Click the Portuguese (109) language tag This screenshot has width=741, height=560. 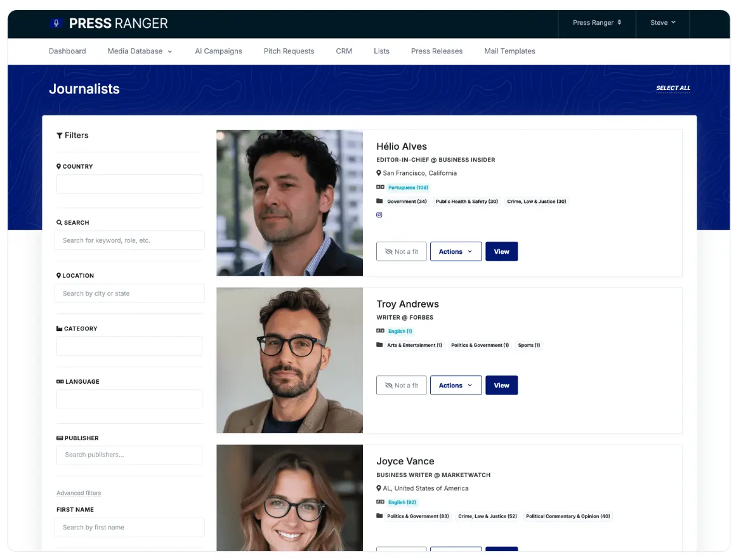pos(409,188)
